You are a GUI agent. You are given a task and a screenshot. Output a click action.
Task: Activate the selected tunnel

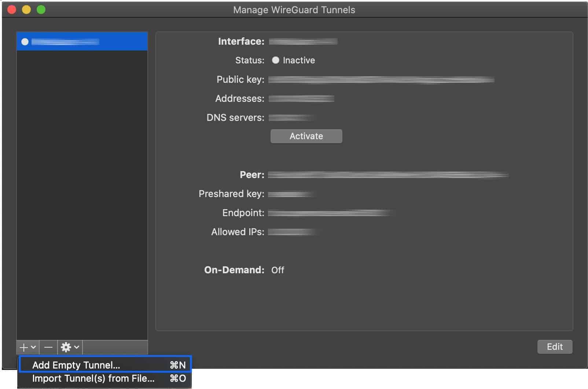click(x=306, y=136)
